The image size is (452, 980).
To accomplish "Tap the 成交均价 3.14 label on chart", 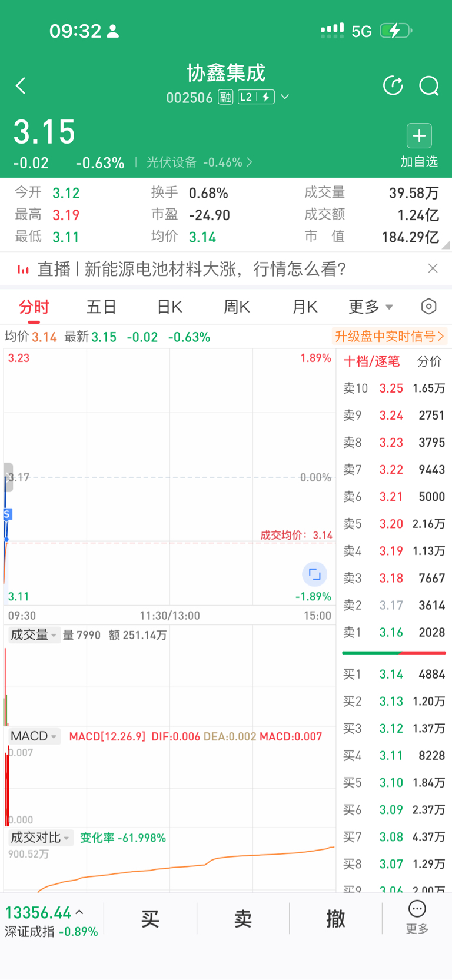I will click(296, 535).
